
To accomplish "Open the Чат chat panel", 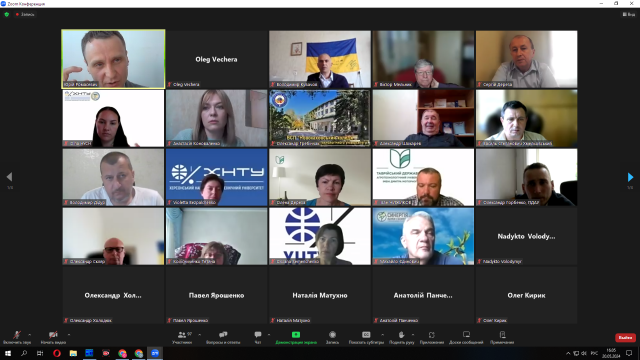I will pos(258,337).
